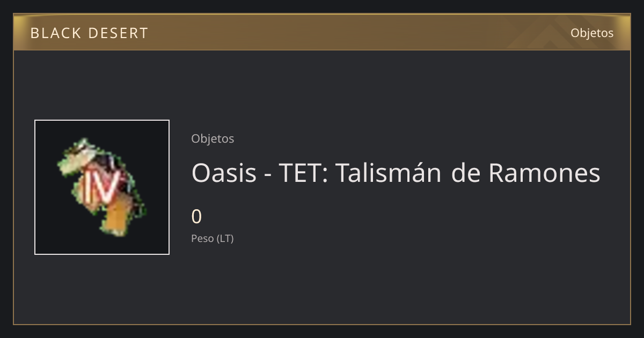Click the word Oasis in the title
The image size is (644, 338).
coord(224,173)
